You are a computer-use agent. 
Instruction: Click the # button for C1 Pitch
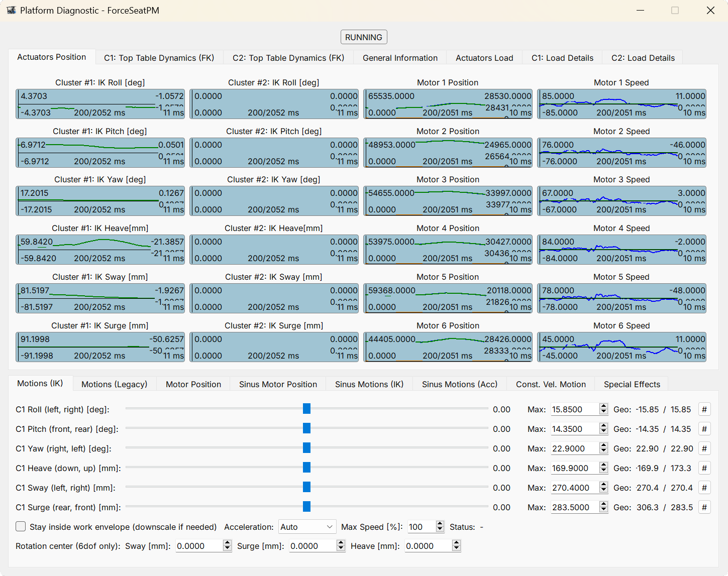tap(704, 429)
